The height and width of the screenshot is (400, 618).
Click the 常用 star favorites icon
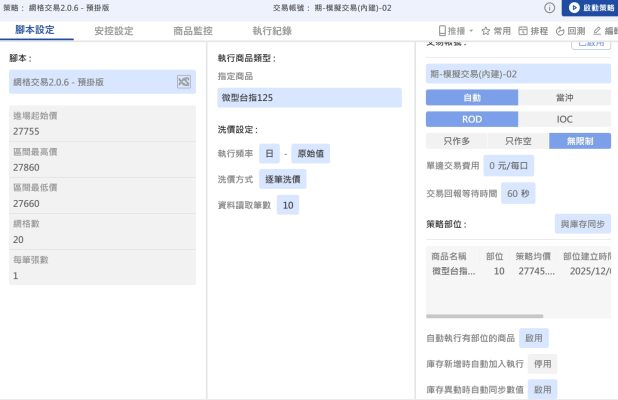(496, 31)
